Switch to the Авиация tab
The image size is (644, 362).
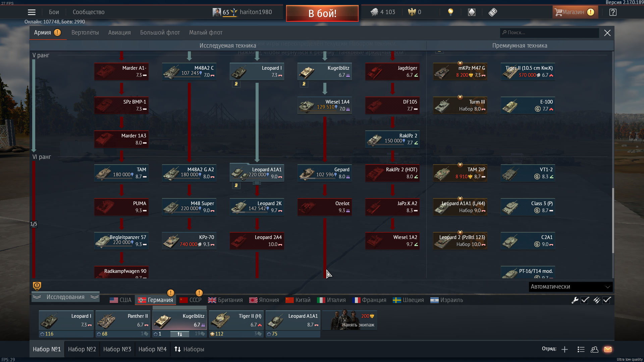[x=119, y=33]
